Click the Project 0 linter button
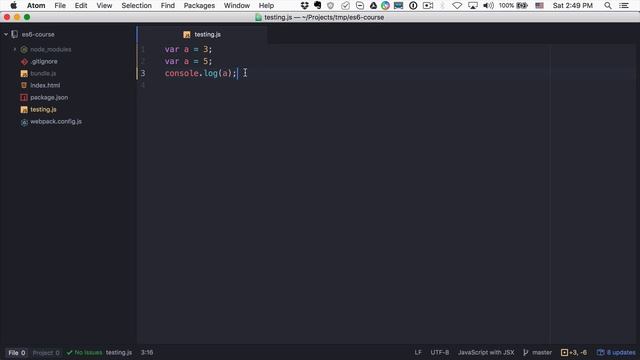Viewport: 640px width, 360px height. pos(46,353)
